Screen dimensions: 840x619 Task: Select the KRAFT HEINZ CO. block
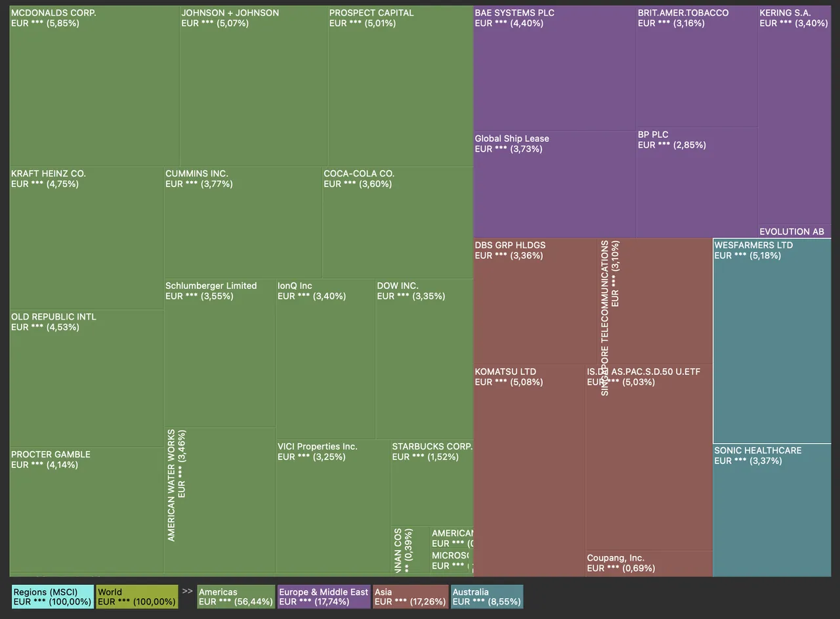tap(87, 238)
